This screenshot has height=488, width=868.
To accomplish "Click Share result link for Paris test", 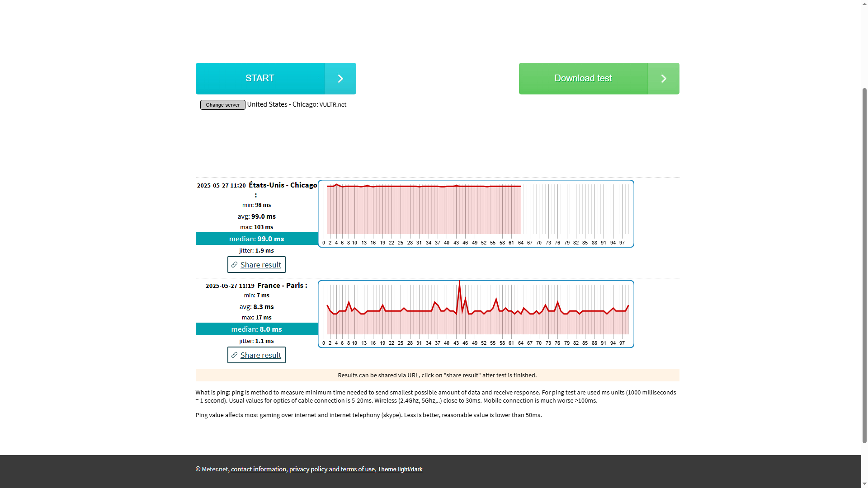I will point(260,355).
